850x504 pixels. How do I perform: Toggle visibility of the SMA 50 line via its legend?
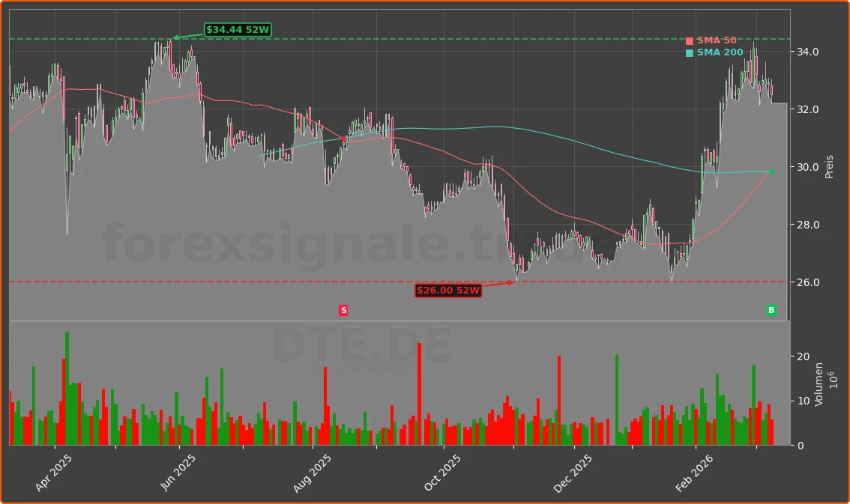(716, 40)
